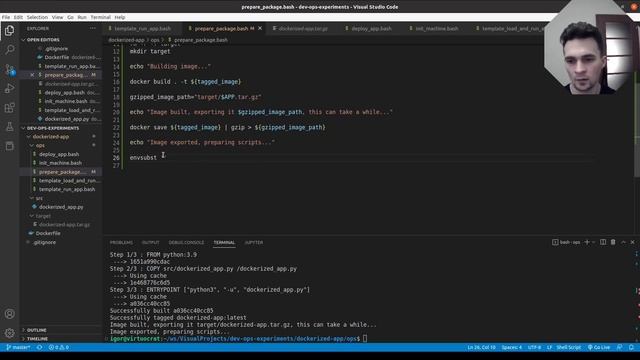Screen dimensions: 640x360
Task: Open the View menu
Action: tap(57, 17)
